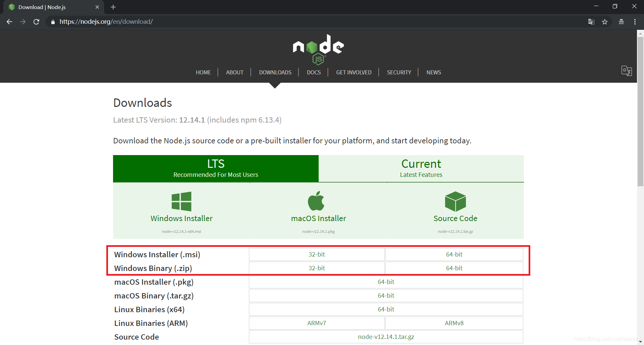Click the Latest LTS Version 12.14.1 text
Image resolution: width=644 pixels, height=345 pixels.
[197, 120]
